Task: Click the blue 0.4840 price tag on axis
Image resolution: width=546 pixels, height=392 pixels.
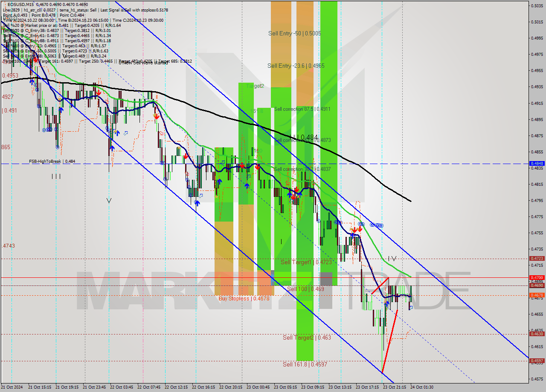Action: click(536, 163)
